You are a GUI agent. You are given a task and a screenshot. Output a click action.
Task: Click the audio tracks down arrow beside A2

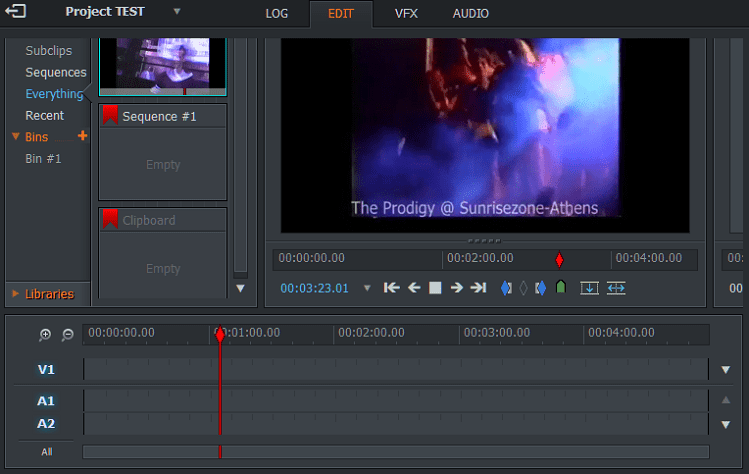pyautogui.click(x=726, y=424)
